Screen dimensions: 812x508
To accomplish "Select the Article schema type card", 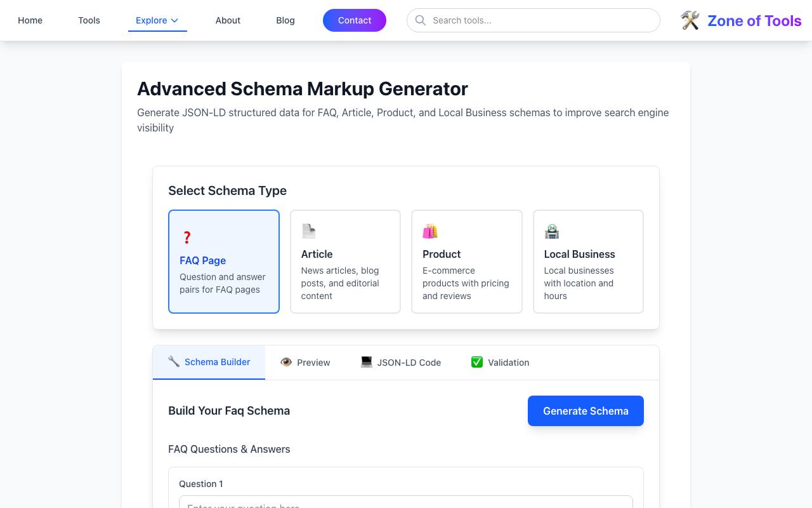I will [x=345, y=262].
